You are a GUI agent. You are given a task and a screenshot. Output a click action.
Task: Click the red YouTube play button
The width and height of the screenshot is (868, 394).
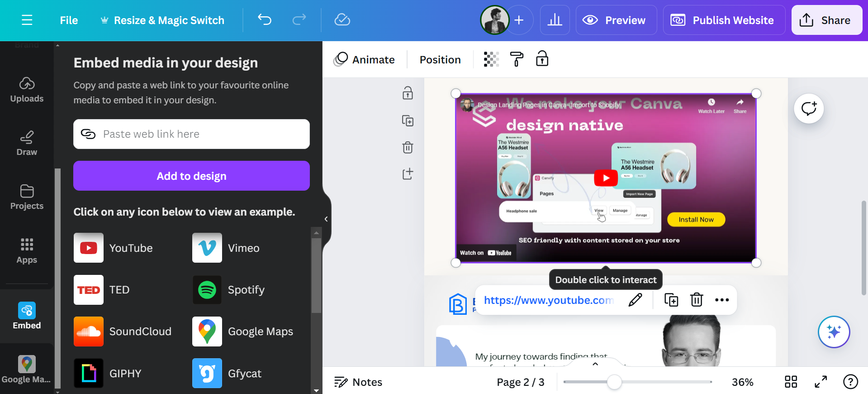(x=606, y=178)
